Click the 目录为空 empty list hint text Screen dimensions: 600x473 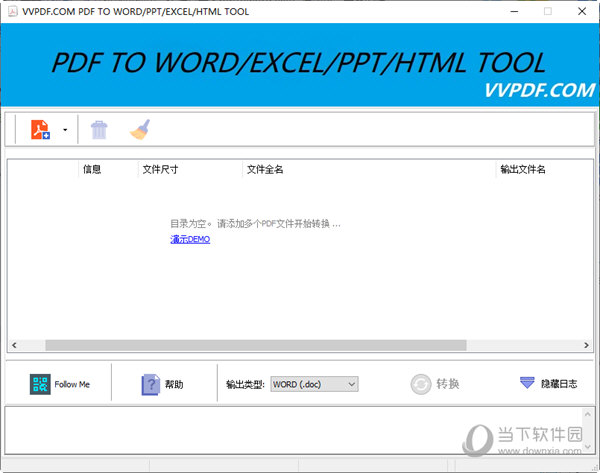255,223
